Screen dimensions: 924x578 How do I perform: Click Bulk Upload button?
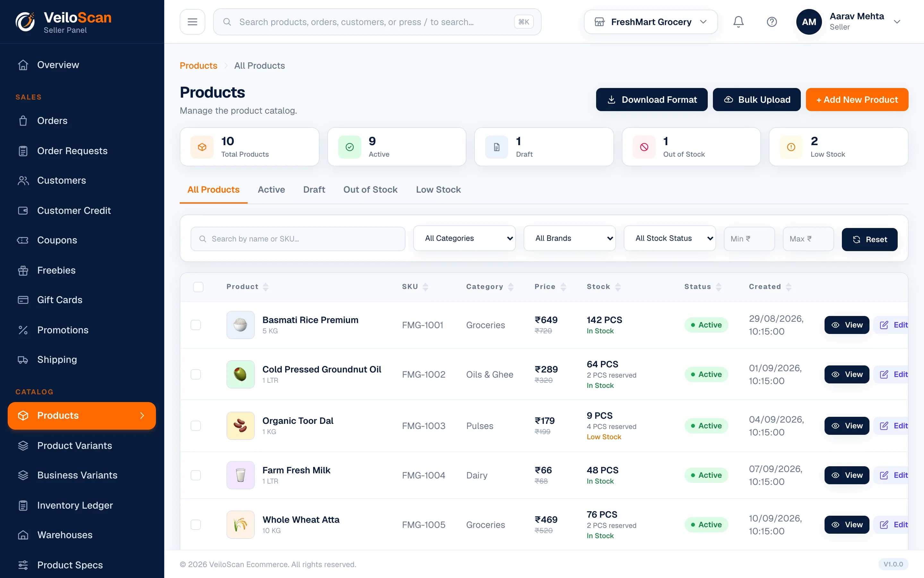[x=757, y=100]
